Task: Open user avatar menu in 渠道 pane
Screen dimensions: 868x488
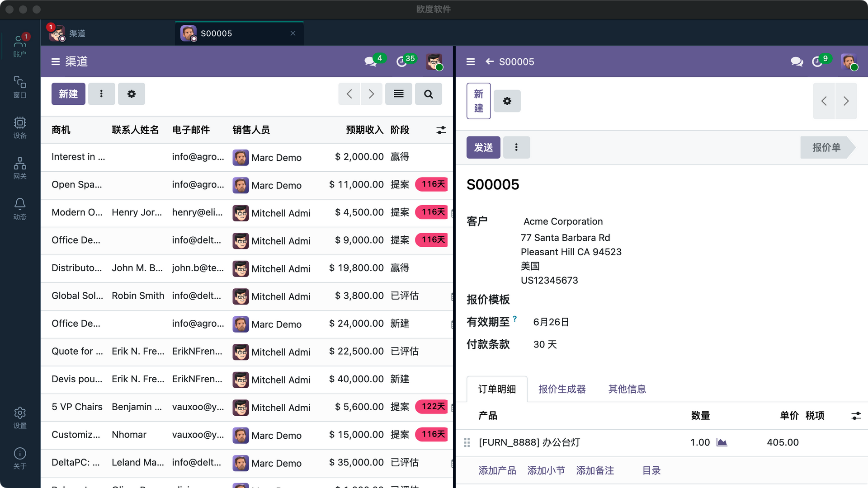Action: coord(434,61)
